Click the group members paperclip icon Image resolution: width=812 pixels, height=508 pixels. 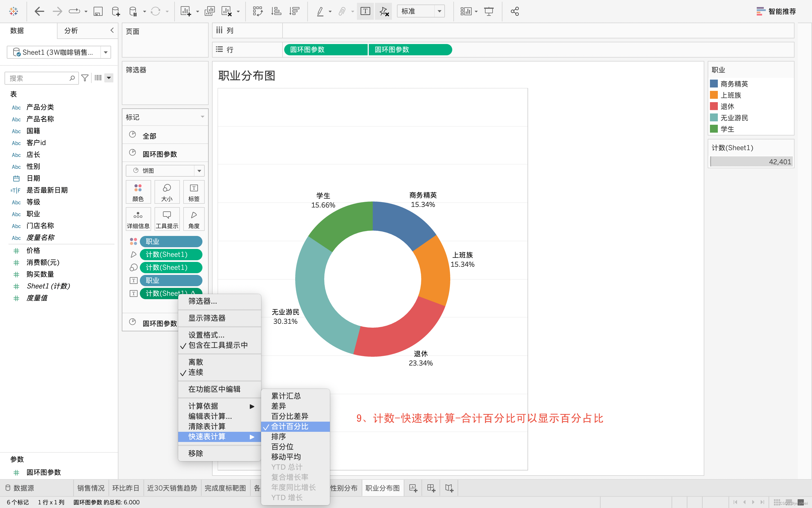[342, 11]
